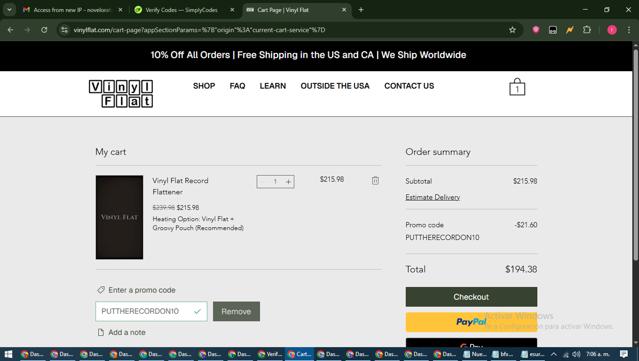Expand the tab search dropdown

[9, 10]
